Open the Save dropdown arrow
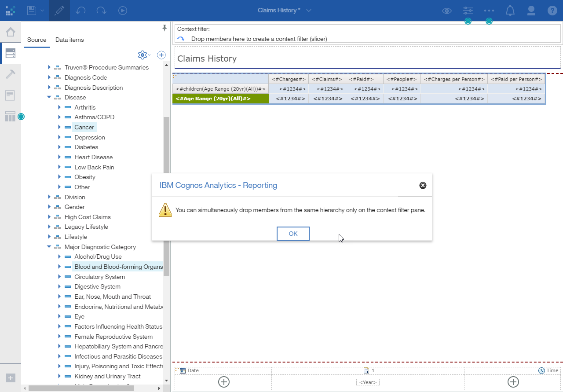 (42, 11)
